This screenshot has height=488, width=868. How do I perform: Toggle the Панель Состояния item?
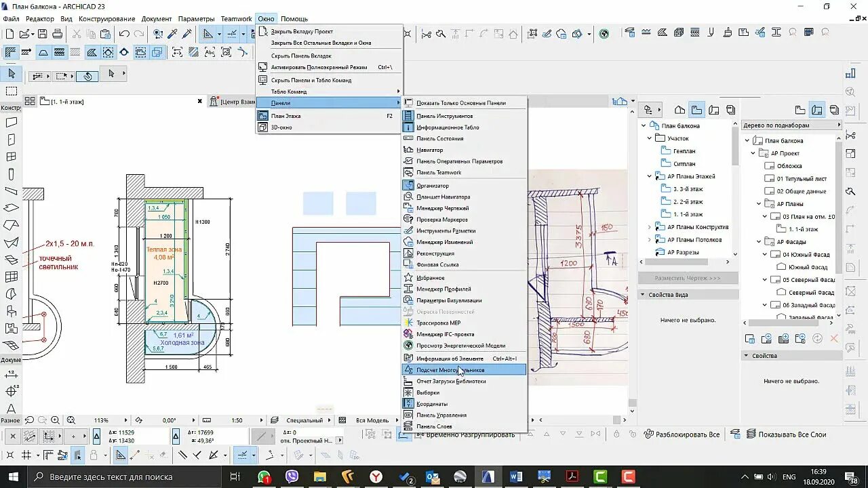click(x=465, y=138)
